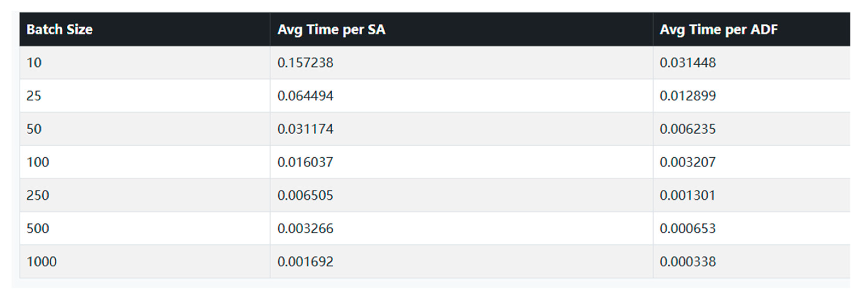Click the 0.064494 SA time value

pos(305,96)
